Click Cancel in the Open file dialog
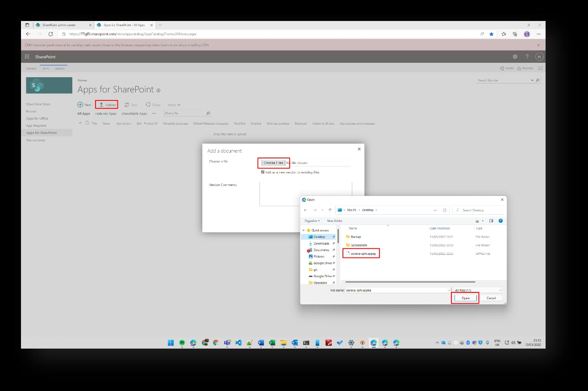588x391 pixels. [x=491, y=298]
